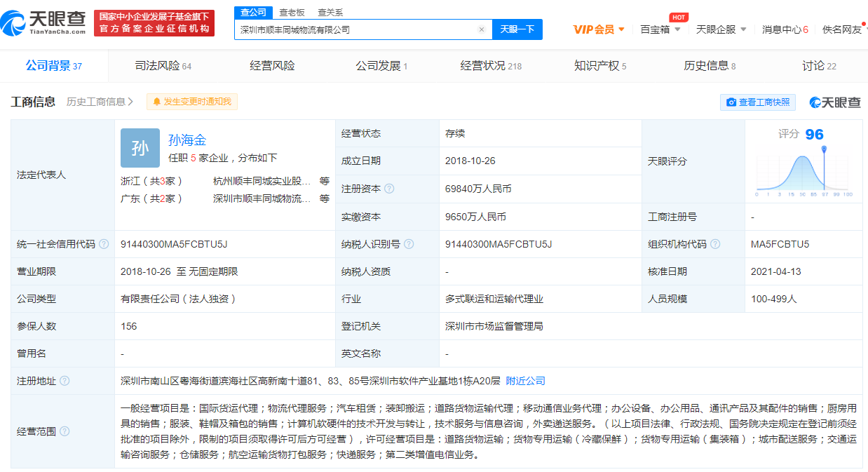This screenshot has height=472, width=868.
Task: Click company type 有限责任公司(法人独资)
Action: 178,299
